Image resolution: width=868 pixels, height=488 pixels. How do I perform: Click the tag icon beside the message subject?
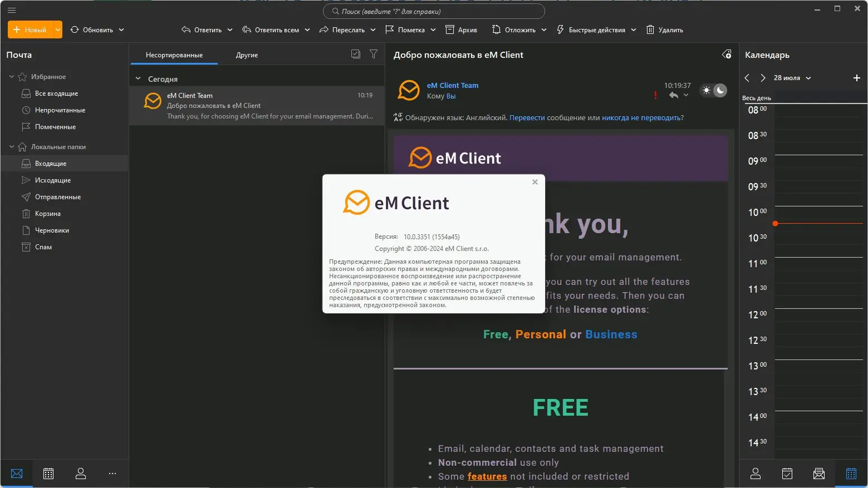click(727, 55)
